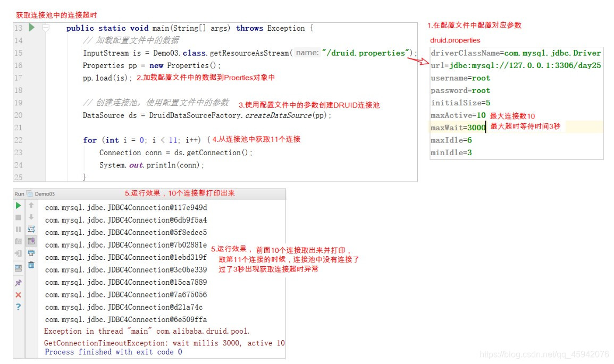Click 'ds.getConnection()' on line 23

click(211, 153)
